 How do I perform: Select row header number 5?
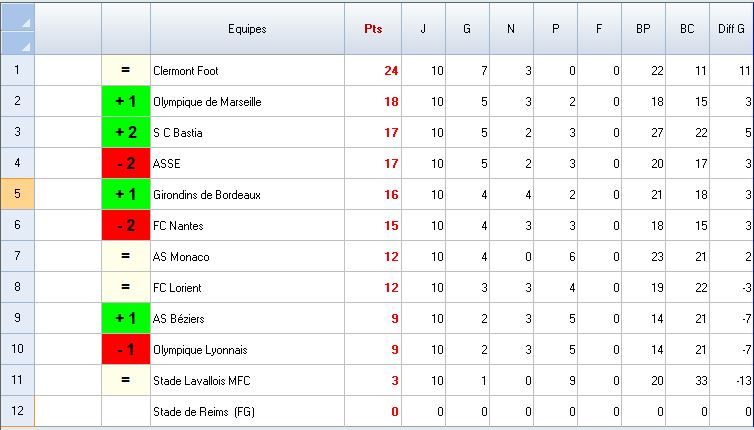pyautogui.click(x=17, y=195)
